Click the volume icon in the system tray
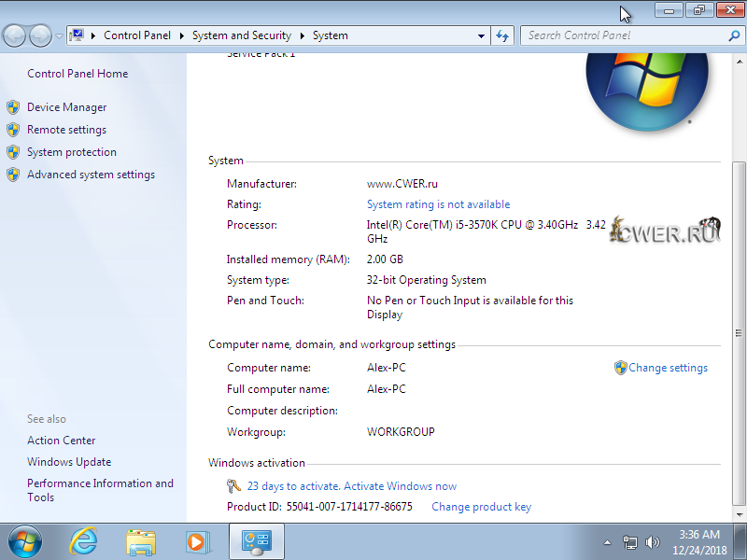This screenshot has width=747, height=560. tap(653, 541)
